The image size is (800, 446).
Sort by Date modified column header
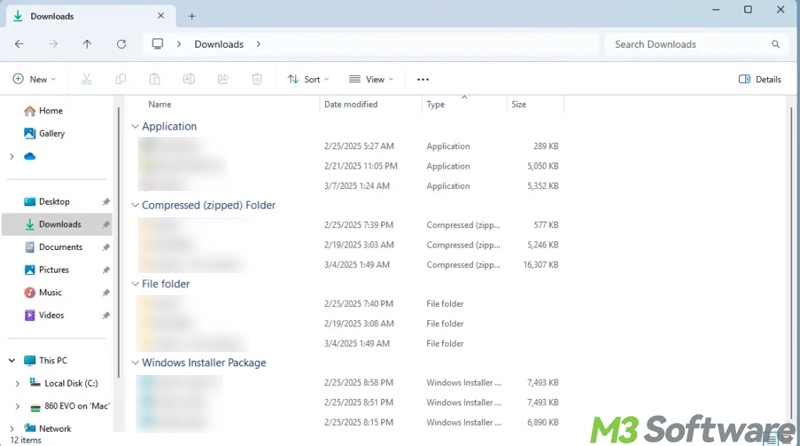tap(351, 104)
